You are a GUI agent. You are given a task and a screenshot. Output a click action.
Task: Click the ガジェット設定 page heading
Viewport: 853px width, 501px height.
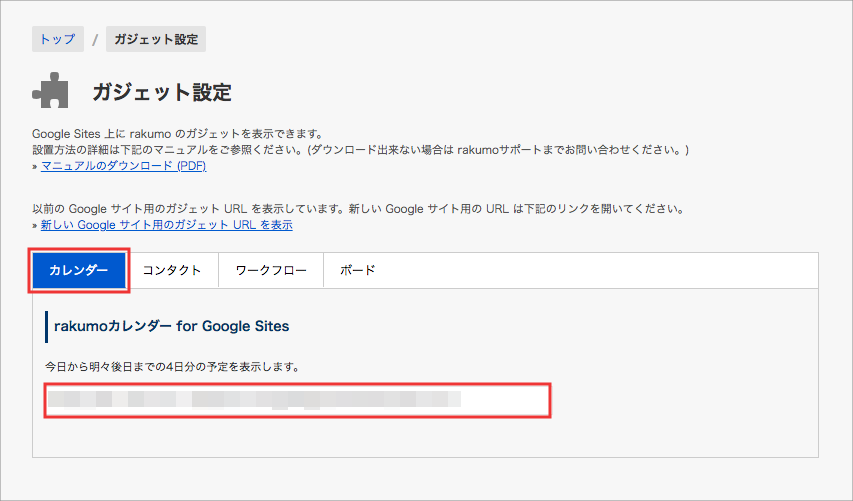[162, 92]
